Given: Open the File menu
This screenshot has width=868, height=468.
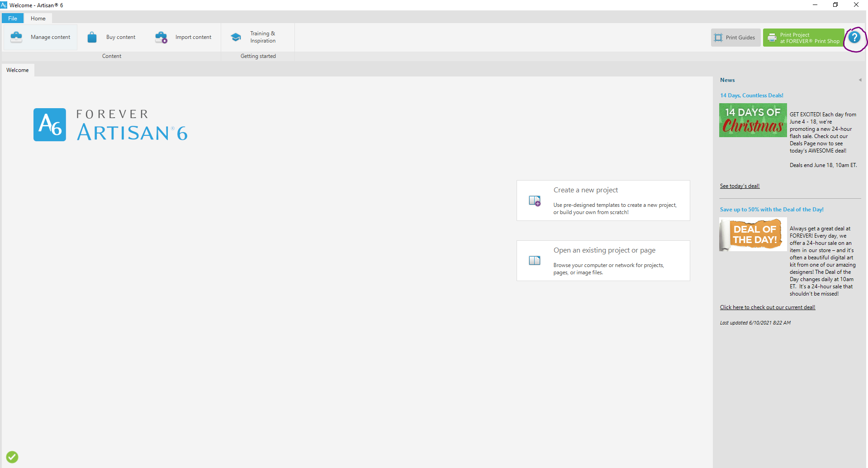Looking at the screenshot, I should click(x=13, y=19).
